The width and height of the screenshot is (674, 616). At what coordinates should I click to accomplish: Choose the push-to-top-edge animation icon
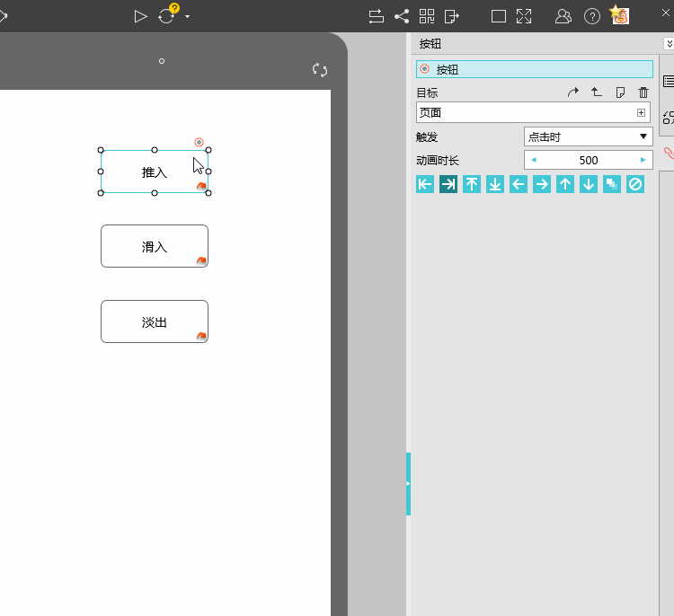tap(472, 184)
